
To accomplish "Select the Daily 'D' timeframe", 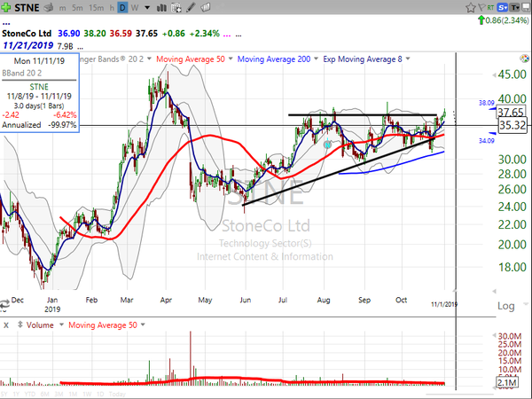I will [x=122, y=7].
